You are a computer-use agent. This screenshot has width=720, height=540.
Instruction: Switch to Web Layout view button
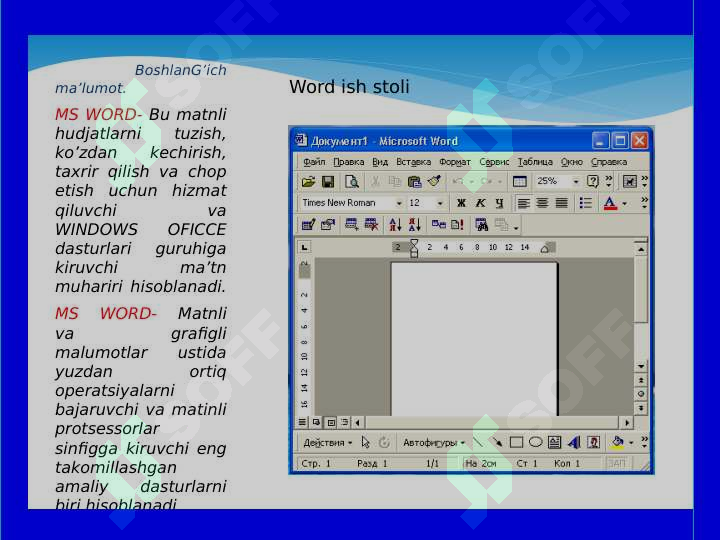316,422
